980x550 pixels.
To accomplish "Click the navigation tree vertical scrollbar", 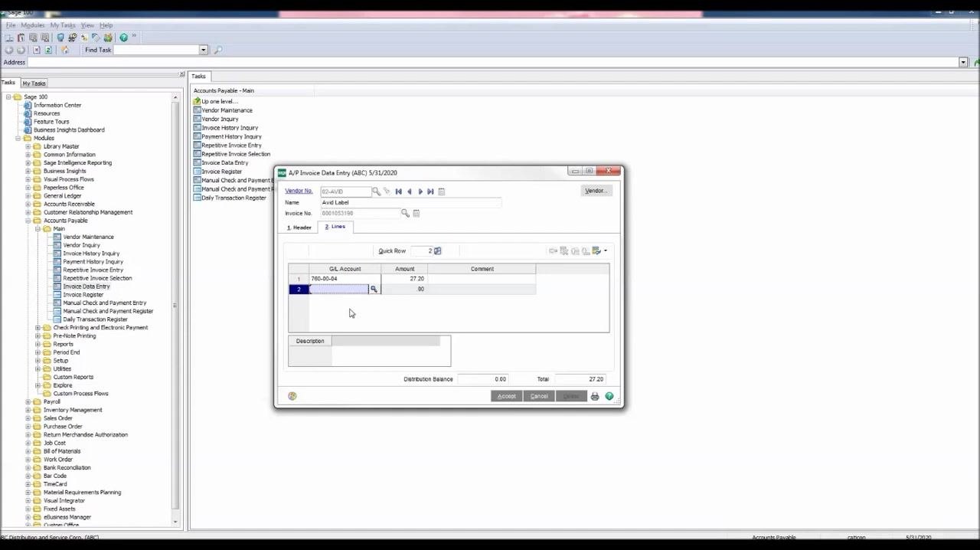I will coord(175,309).
